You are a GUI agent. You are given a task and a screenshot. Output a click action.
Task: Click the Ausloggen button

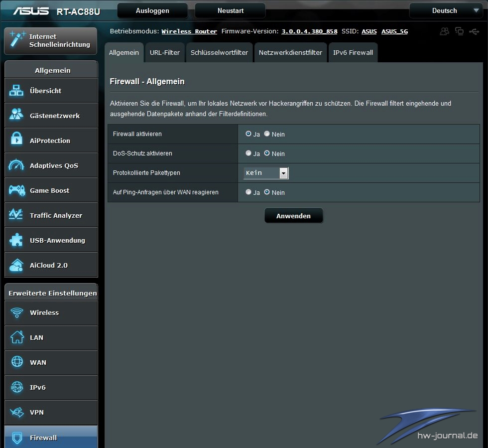pyautogui.click(x=152, y=10)
